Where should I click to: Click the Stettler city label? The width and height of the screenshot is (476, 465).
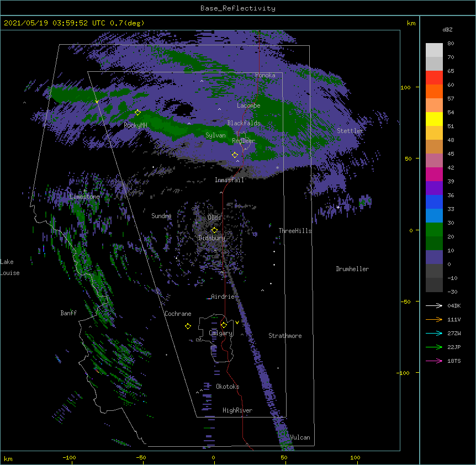point(350,131)
